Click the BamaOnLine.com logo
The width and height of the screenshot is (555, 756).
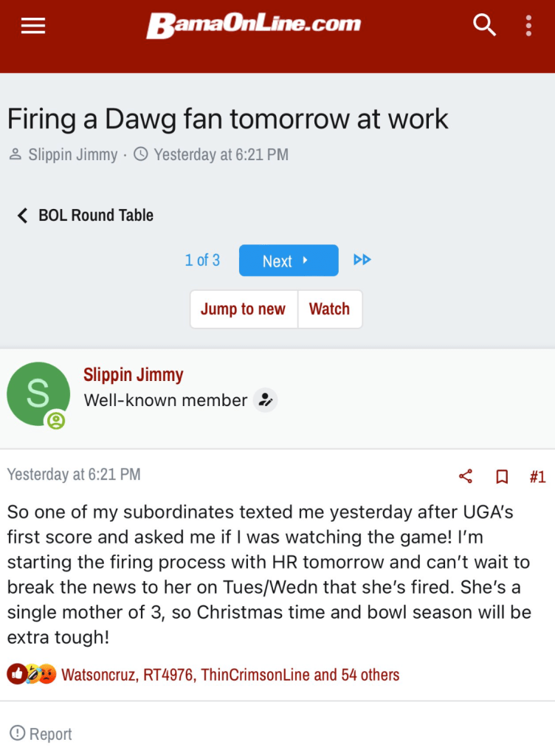click(x=253, y=25)
